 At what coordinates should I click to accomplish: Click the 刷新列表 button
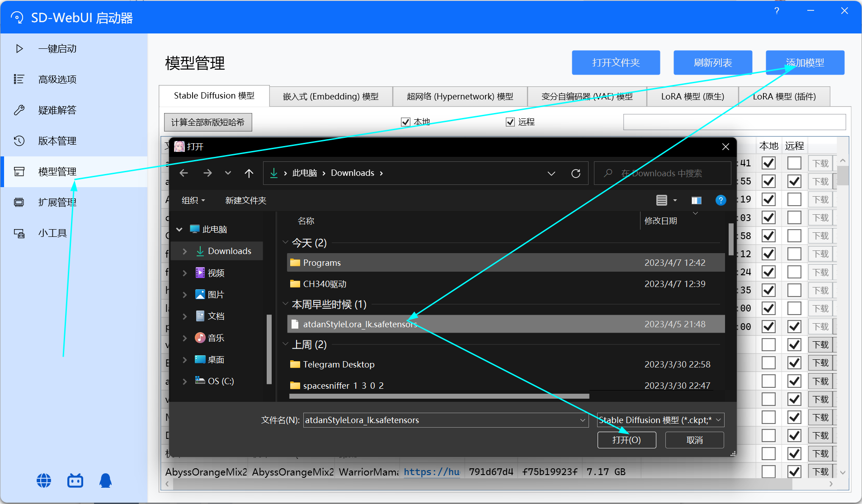(x=713, y=62)
